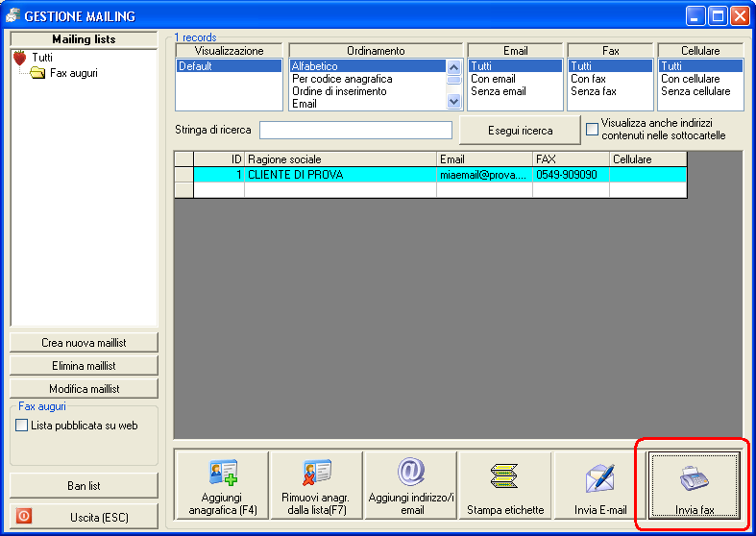
Task: Select Email in Ordinamento list
Action: click(x=368, y=104)
